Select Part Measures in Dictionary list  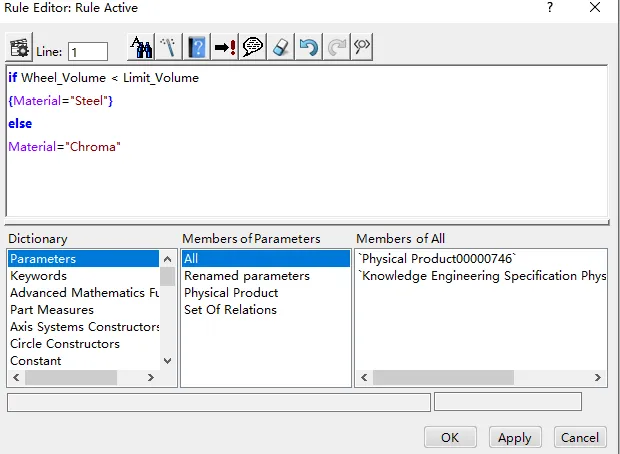point(51,310)
